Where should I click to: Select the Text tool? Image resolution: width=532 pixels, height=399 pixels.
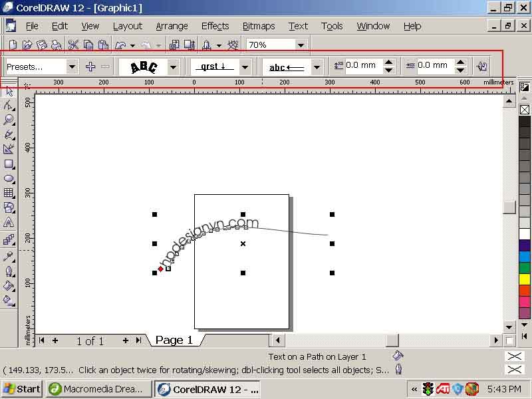coord(9,222)
